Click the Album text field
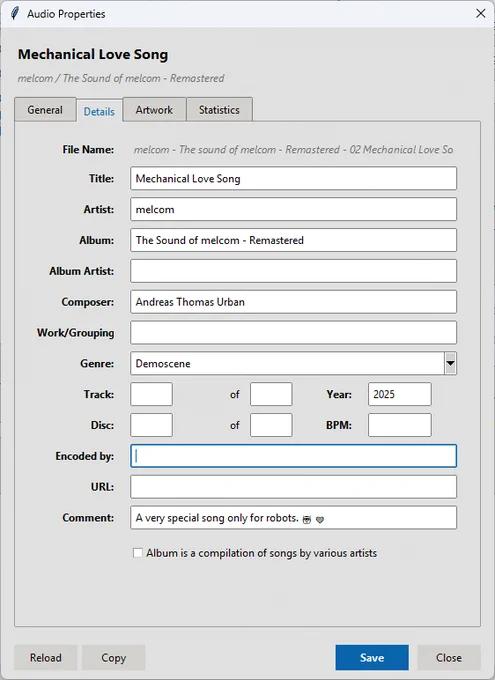This screenshot has height=680, width=495. point(293,240)
